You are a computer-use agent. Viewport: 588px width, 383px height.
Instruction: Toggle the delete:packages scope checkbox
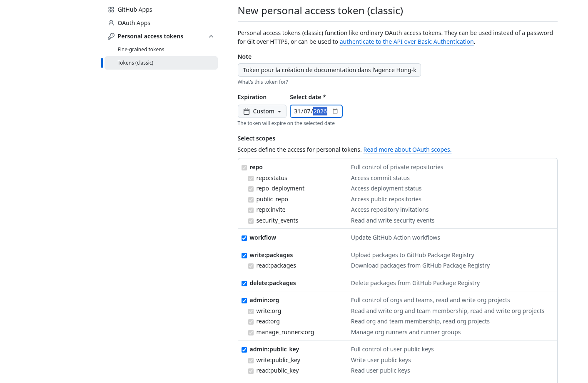(x=244, y=283)
